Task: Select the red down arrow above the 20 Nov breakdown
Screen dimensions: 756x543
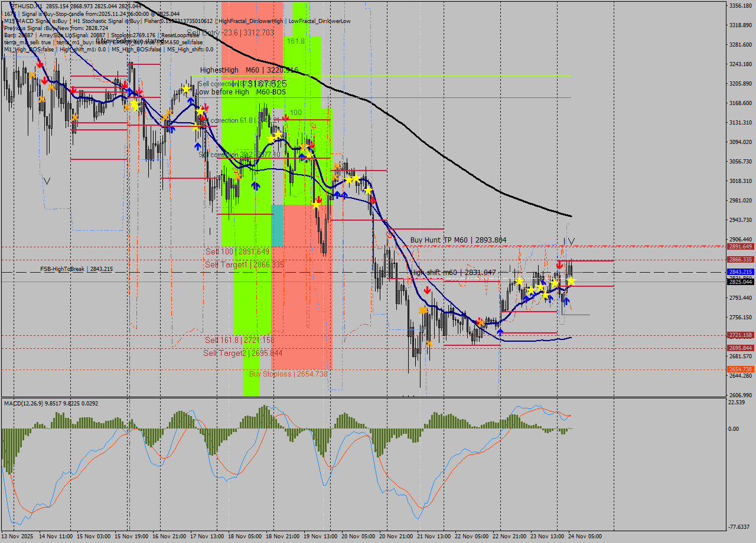Action: point(427,290)
